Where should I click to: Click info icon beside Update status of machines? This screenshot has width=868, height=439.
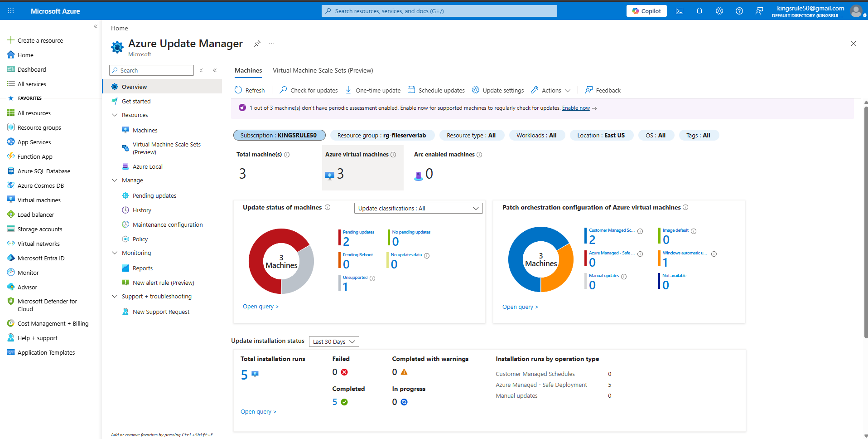click(328, 207)
